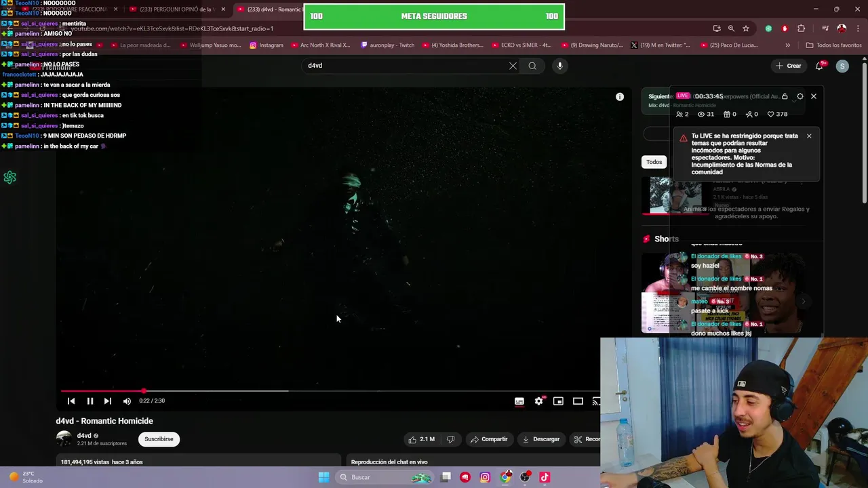The width and height of the screenshot is (868, 488).
Task: Open the ECKO vs SIMER bookmark
Action: click(521, 45)
